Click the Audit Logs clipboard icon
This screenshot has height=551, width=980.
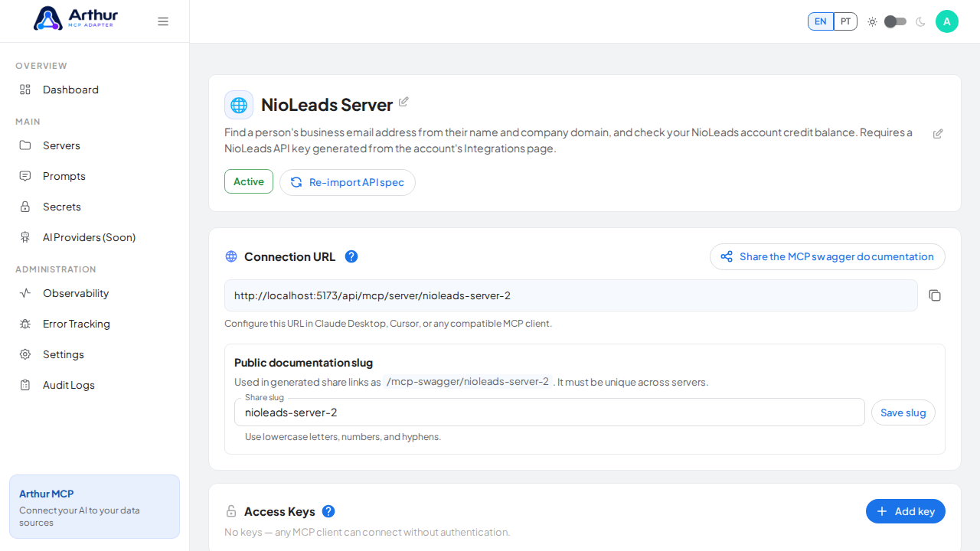tap(25, 385)
